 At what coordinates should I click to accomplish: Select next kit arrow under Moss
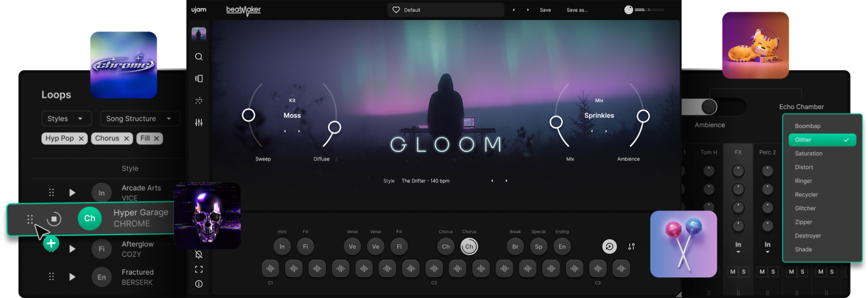pos(299,131)
